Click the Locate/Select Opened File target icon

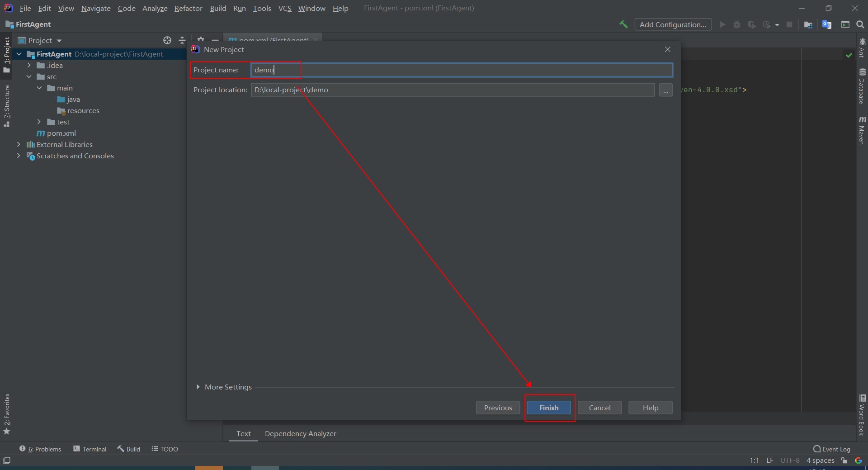pos(167,40)
